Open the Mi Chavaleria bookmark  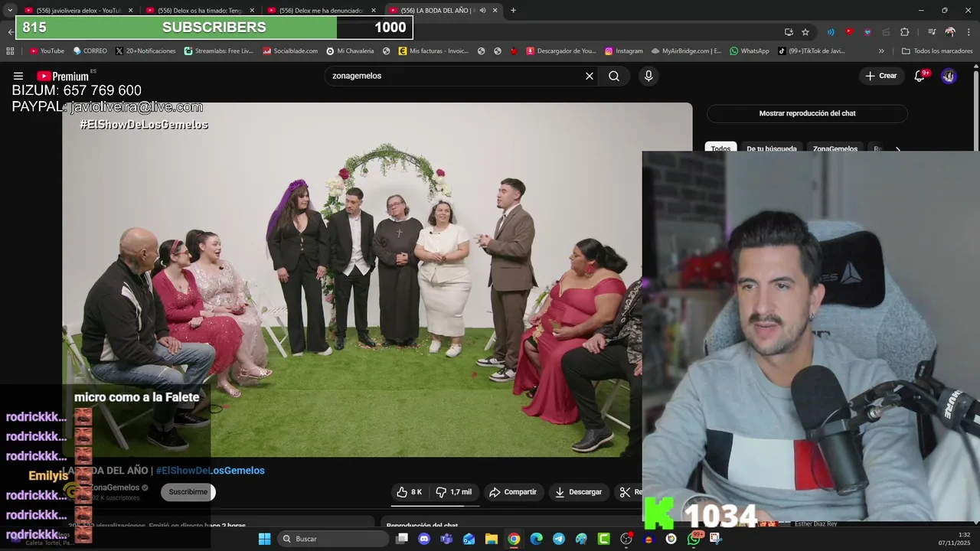click(350, 51)
